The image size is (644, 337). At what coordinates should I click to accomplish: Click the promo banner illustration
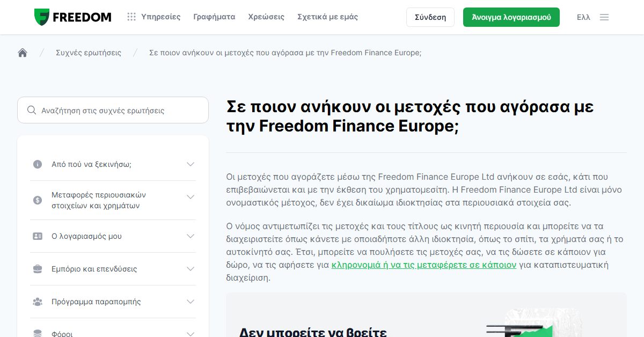pyautogui.click(x=534, y=323)
